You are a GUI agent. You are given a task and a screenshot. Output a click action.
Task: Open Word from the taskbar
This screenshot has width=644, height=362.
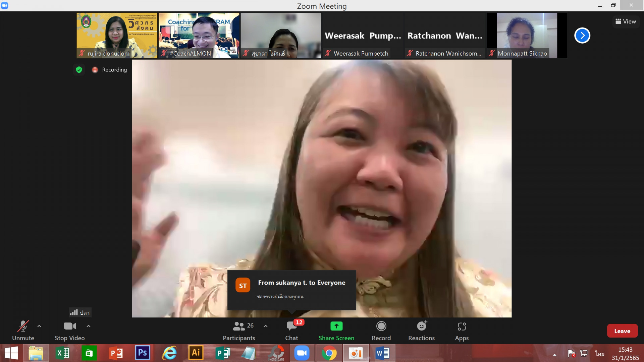pos(382,353)
